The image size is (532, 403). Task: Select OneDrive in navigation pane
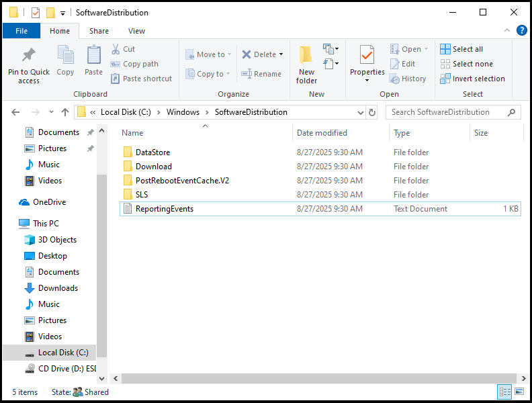(43, 202)
